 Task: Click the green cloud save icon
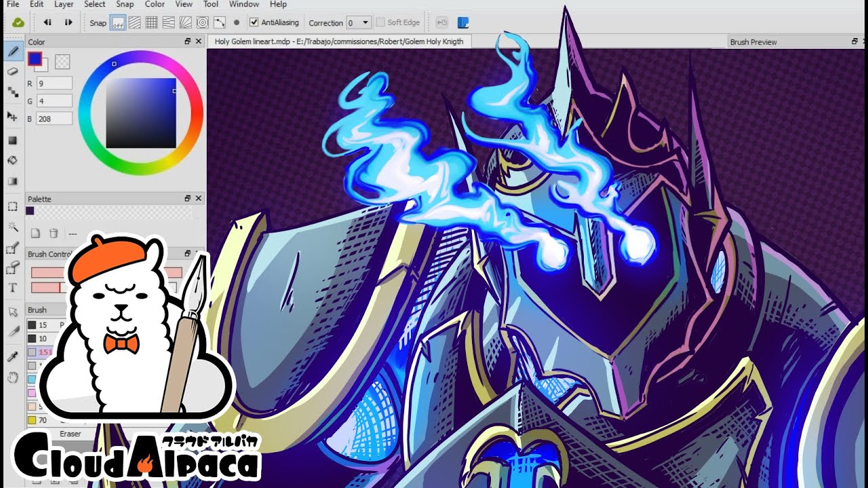pyautogui.click(x=18, y=22)
